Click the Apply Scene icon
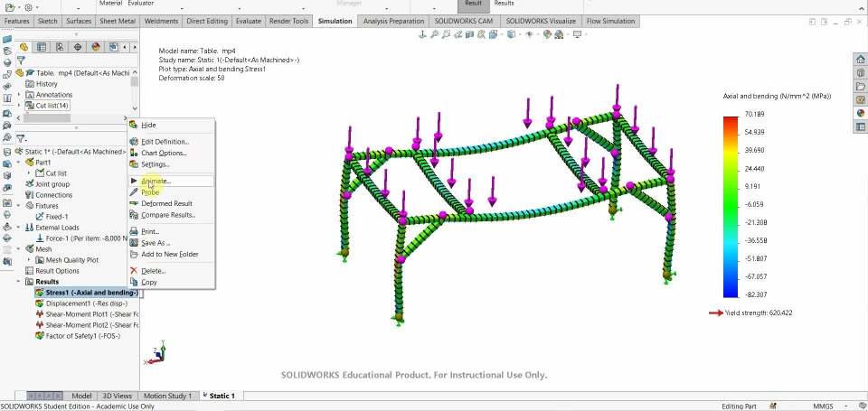This screenshot has width=868, height=411. (x=559, y=34)
